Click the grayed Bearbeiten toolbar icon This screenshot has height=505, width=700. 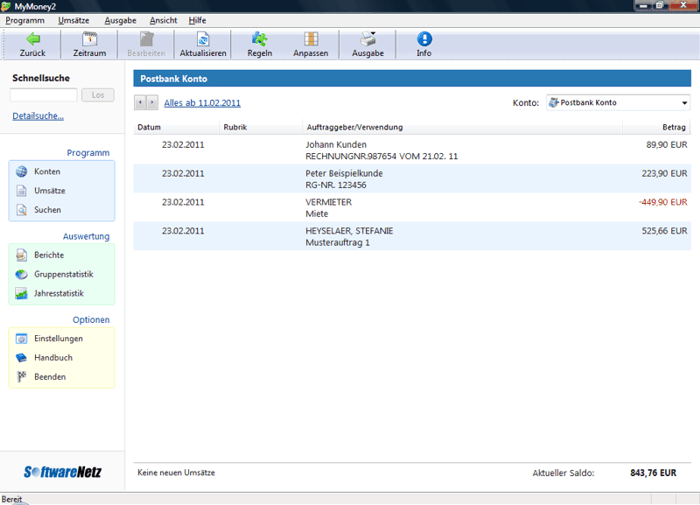coord(146,39)
